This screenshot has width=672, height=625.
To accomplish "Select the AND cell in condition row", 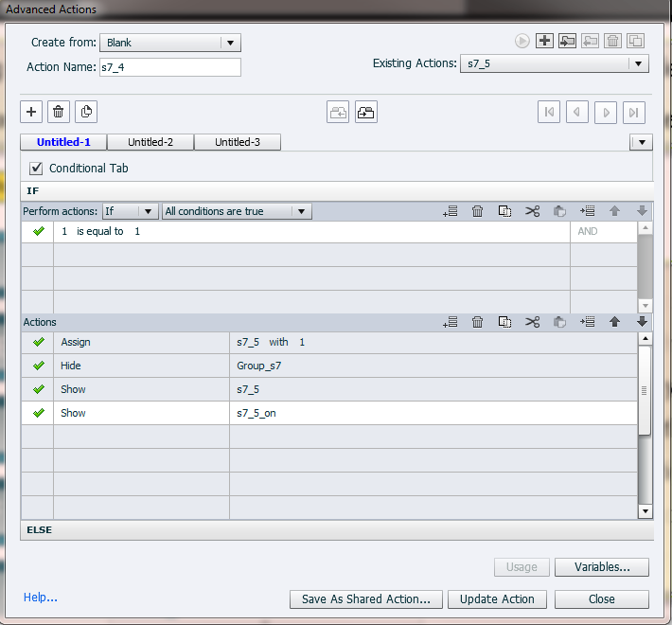I will click(604, 231).
